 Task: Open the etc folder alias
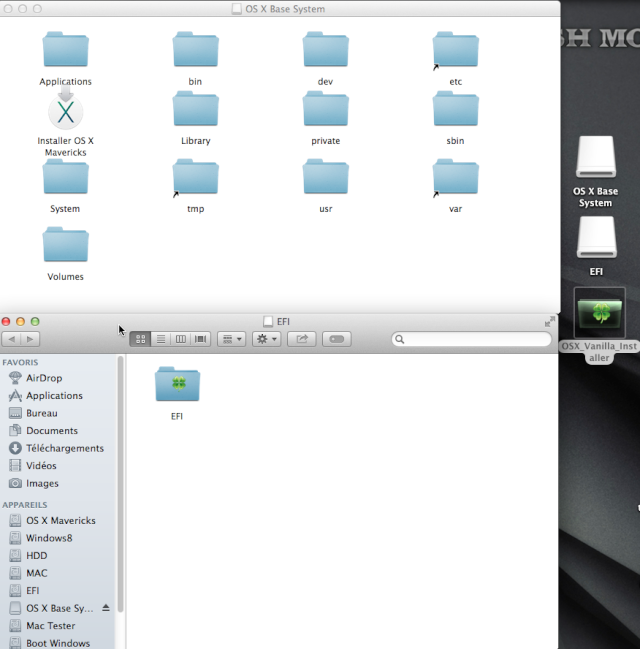(455, 50)
